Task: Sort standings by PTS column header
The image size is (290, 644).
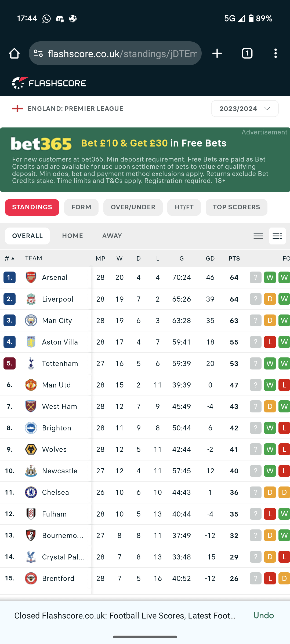Action: [x=234, y=259]
